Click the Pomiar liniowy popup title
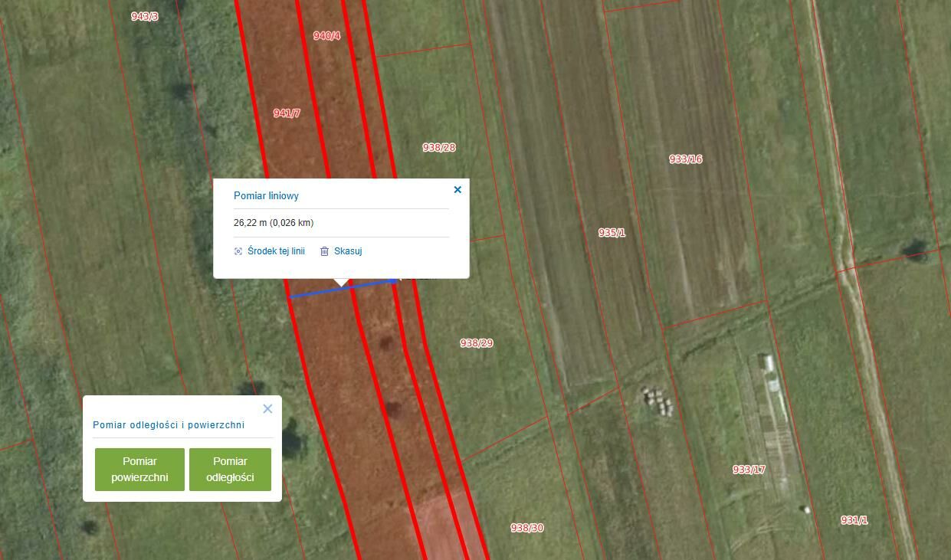 tap(266, 196)
